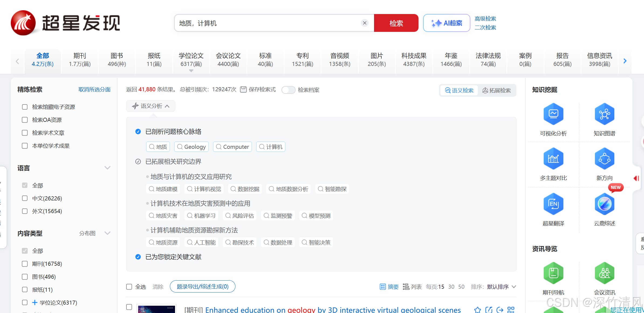
Task: Switch to the 专利 tab
Action: point(302,60)
